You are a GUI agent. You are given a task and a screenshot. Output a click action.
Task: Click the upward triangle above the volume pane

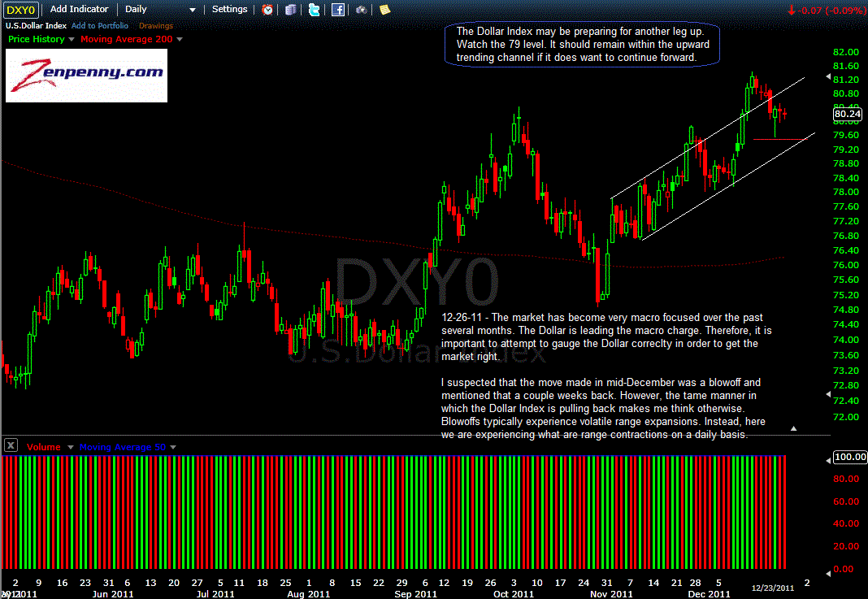tap(793, 428)
